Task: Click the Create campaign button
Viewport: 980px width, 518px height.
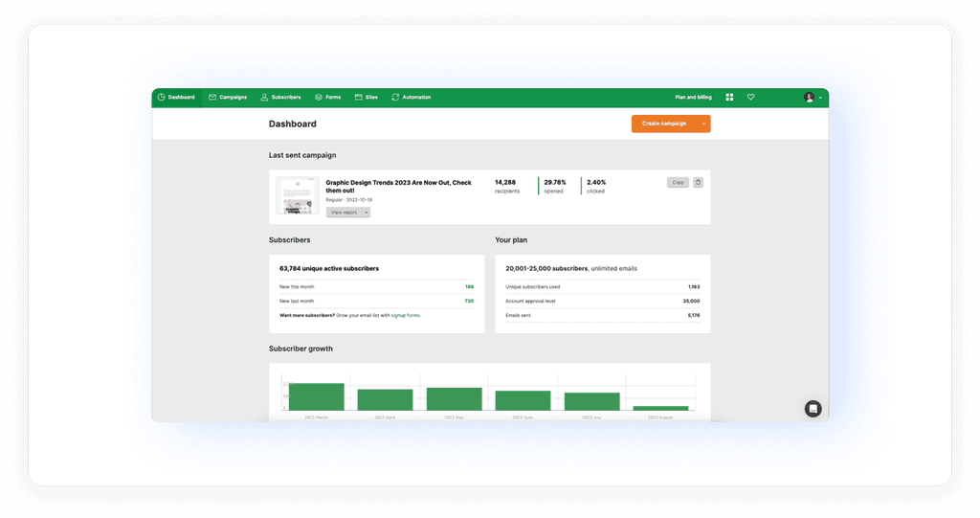Action: click(x=664, y=124)
